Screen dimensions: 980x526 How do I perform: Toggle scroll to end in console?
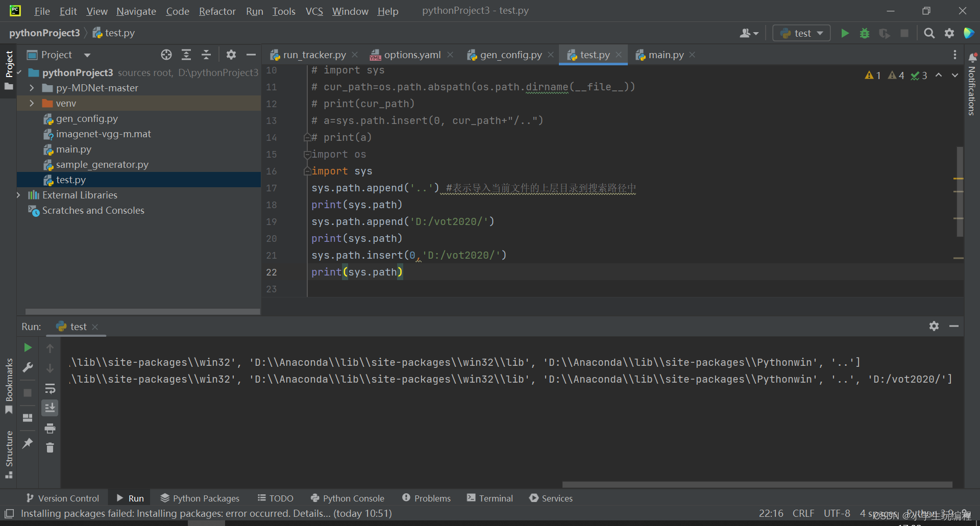(x=50, y=408)
